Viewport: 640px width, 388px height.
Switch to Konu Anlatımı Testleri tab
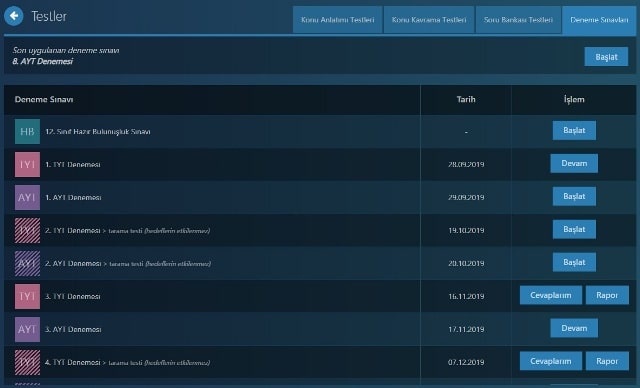coord(338,20)
